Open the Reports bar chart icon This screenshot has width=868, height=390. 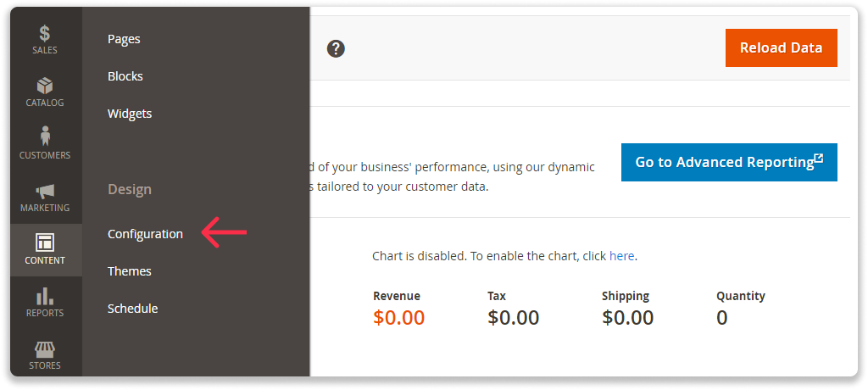coord(45,296)
